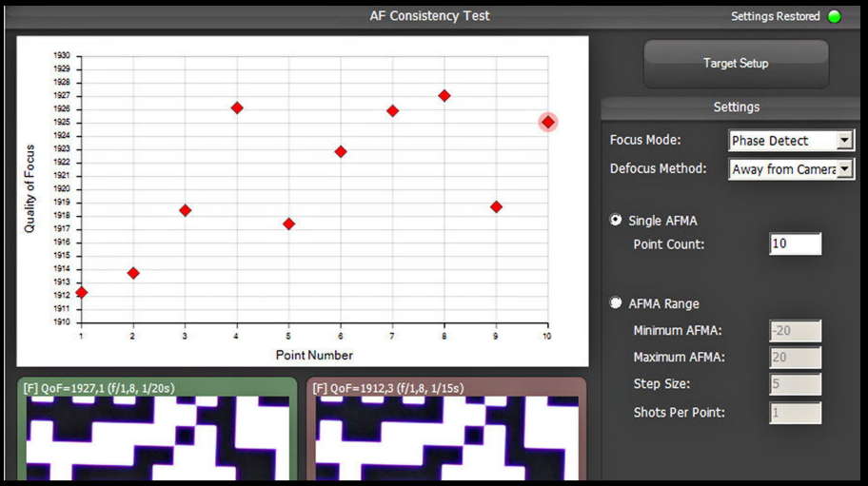Select the Single AFMA radio option

click(616, 220)
